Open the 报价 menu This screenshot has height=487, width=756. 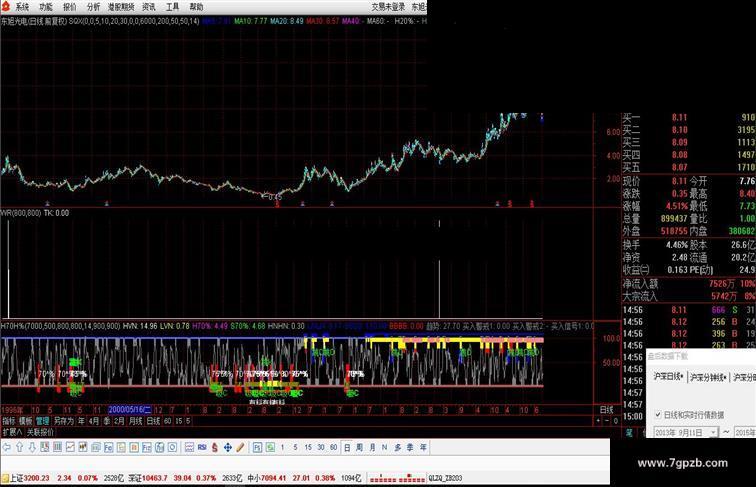coord(70,7)
